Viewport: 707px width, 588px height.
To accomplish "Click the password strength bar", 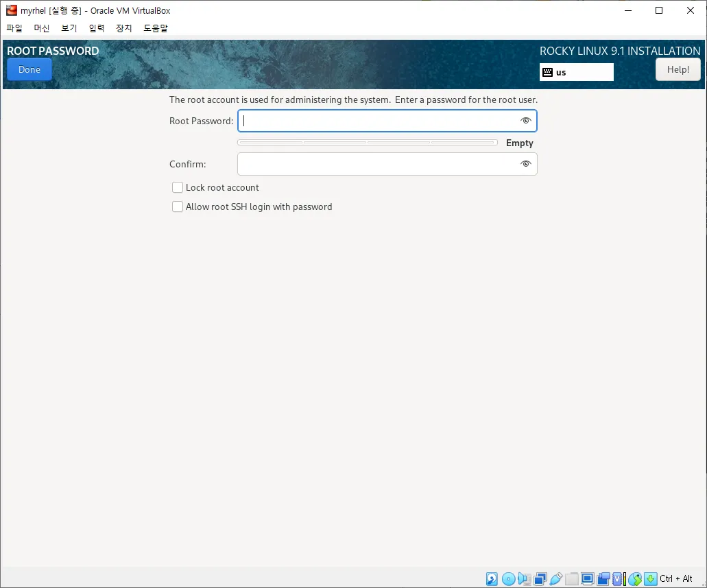I will click(368, 143).
